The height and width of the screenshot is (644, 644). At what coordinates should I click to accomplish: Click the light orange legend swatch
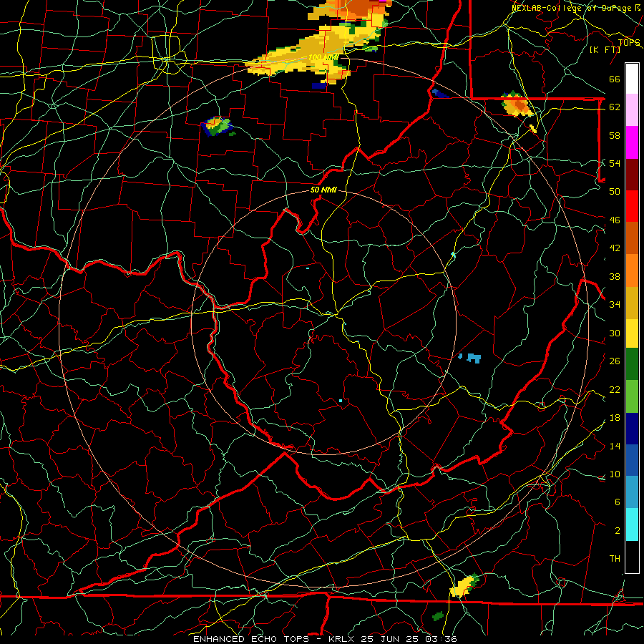pyautogui.click(x=632, y=270)
